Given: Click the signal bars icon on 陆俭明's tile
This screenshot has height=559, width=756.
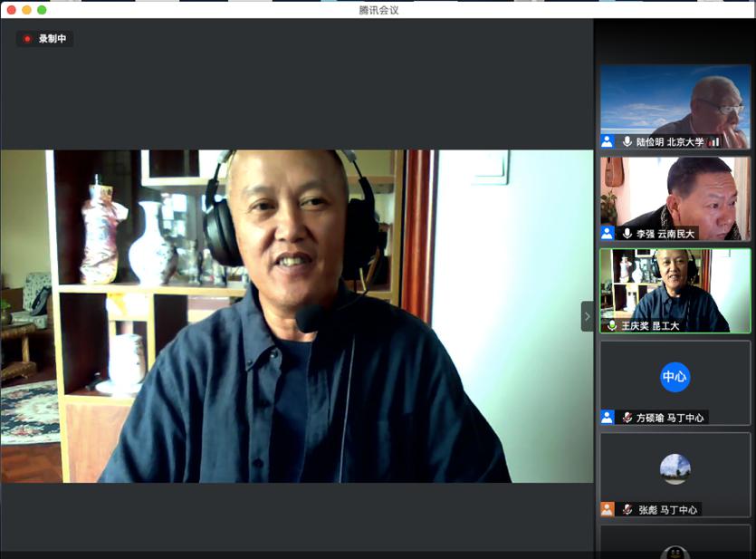Looking at the screenshot, I should [x=713, y=141].
